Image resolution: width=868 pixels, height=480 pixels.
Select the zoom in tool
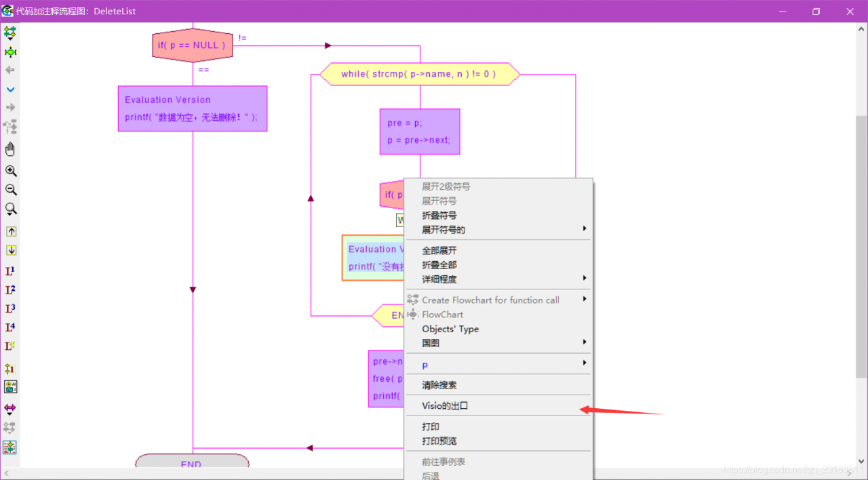[10, 171]
